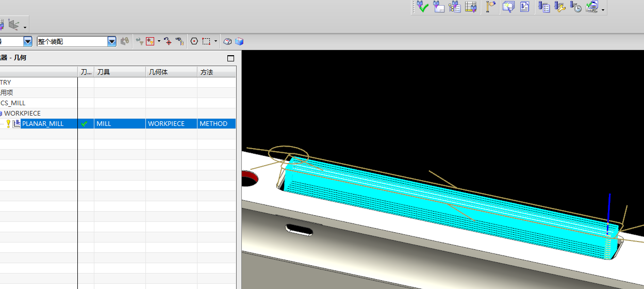Click the WORKPIECE cell in 几何体 column
The image size is (644, 289).
[x=171, y=123]
